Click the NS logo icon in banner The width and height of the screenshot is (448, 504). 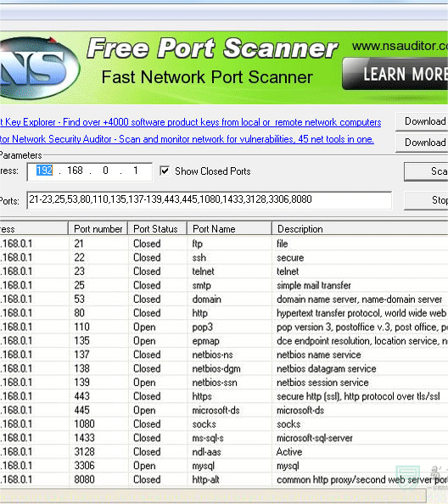click(x=39, y=69)
